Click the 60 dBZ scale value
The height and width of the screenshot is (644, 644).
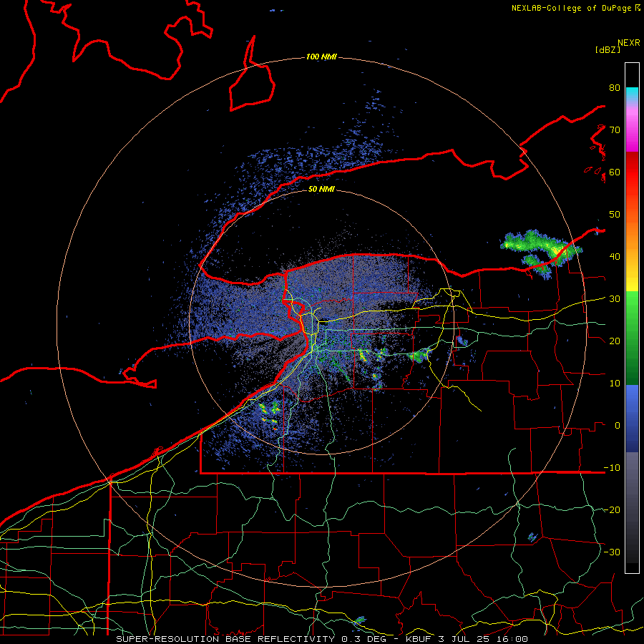click(x=615, y=172)
